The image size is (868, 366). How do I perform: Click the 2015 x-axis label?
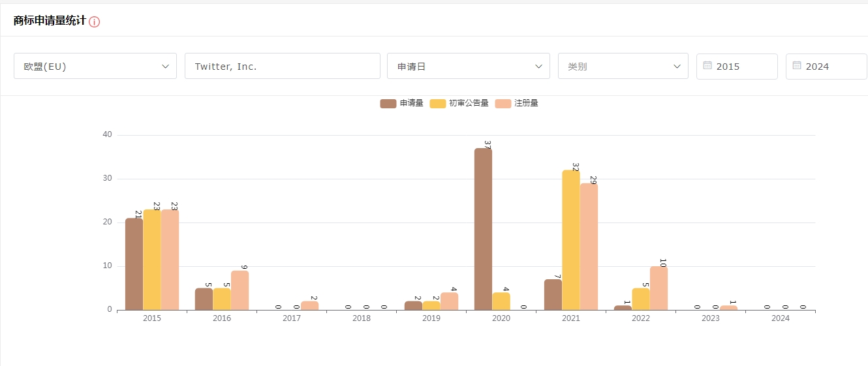(x=152, y=318)
